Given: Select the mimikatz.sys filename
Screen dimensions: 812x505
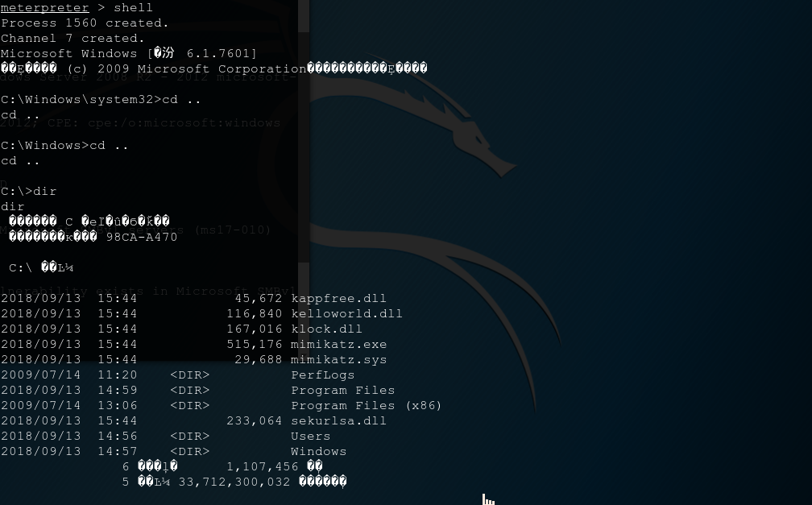Looking at the screenshot, I should [338, 359].
